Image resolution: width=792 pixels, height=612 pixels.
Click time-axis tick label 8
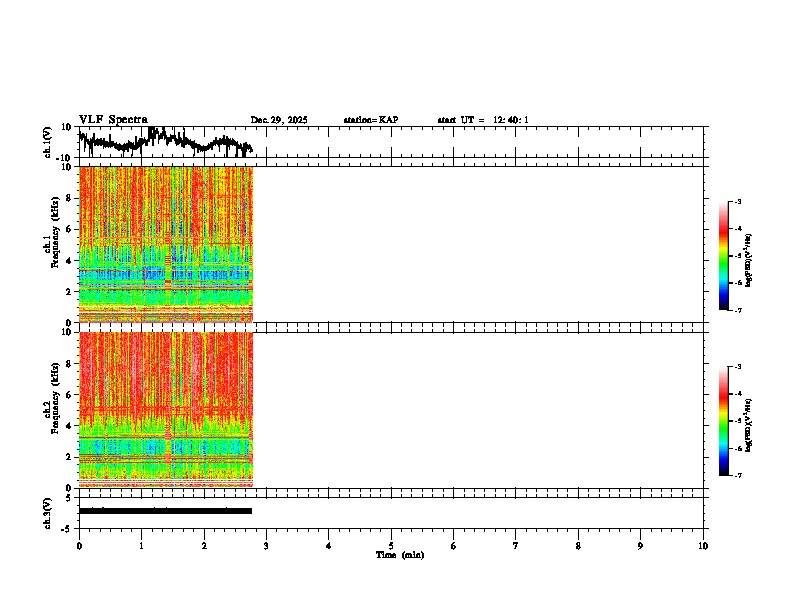click(x=578, y=545)
